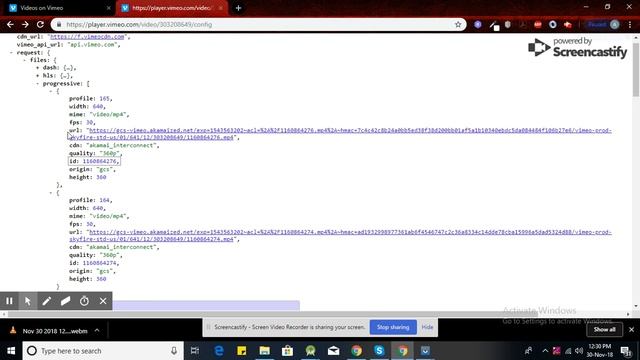640x360 pixels.
Task: Open the purple round browser extension
Action: 478,24
